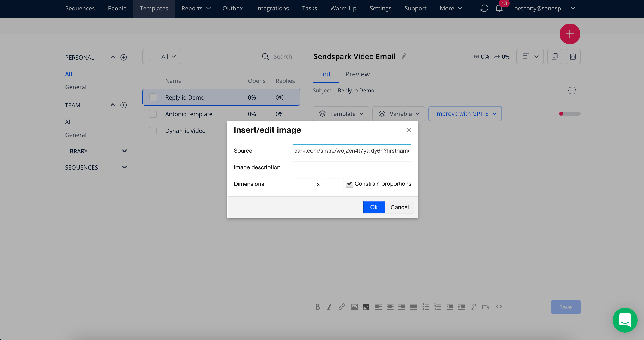644x340 pixels.
Task: Duplicate the template with copy icon
Action: click(554, 57)
